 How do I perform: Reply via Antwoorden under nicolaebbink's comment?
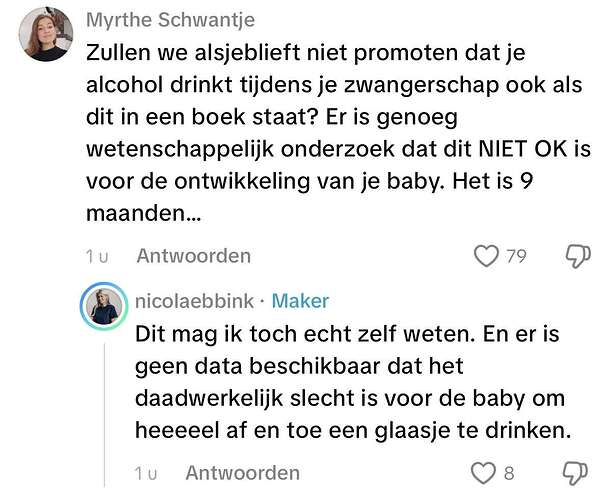(x=243, y=473)
